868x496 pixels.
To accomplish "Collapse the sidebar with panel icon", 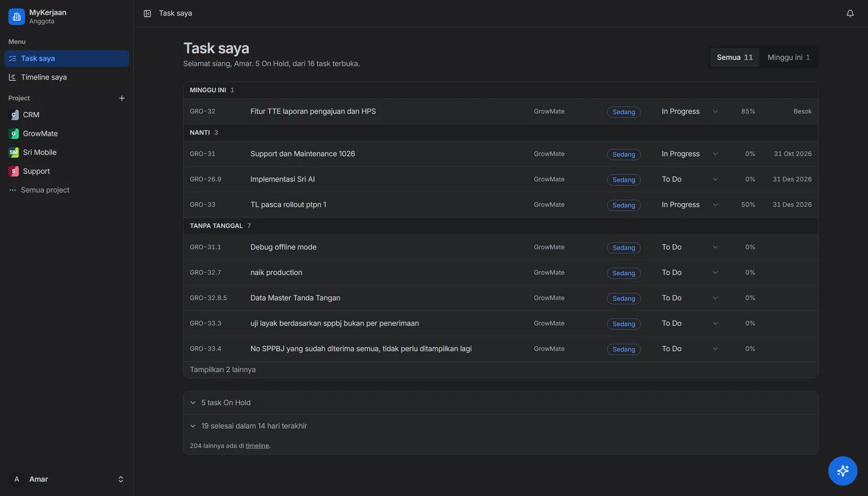I will pyautogui.click(x=147, y=14).
